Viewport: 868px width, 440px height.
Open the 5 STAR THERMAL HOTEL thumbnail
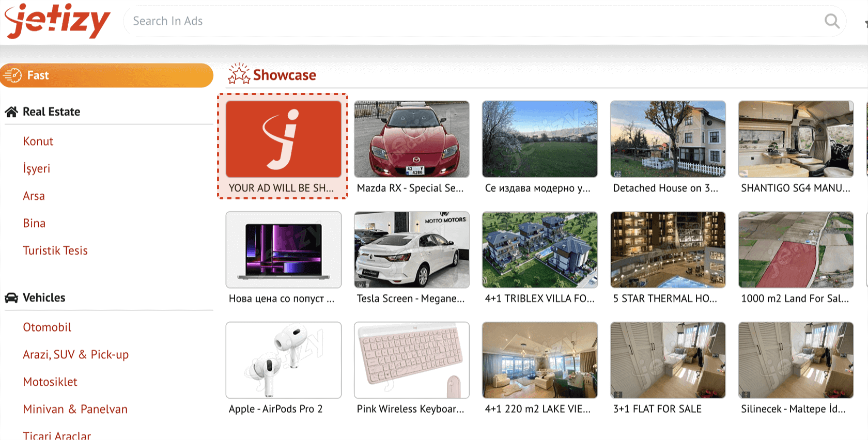[x=668, y=249]
